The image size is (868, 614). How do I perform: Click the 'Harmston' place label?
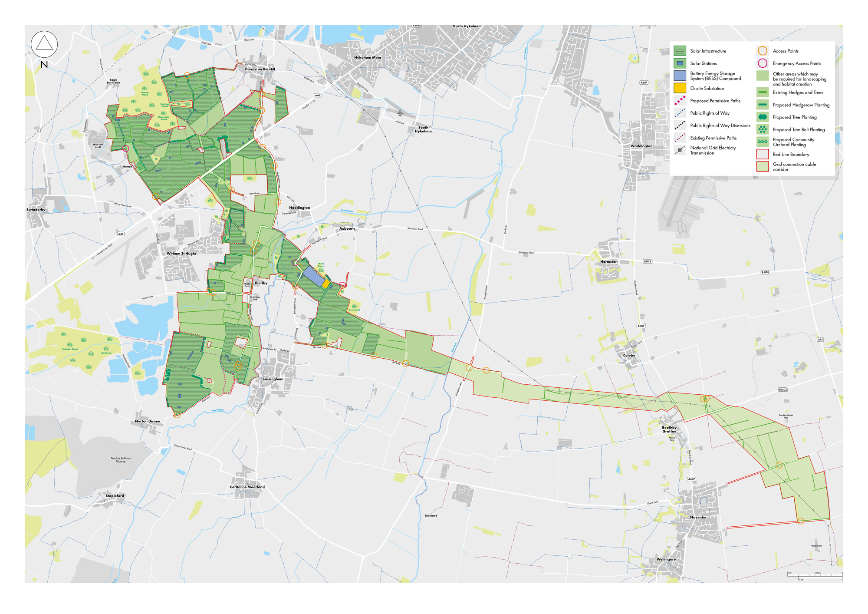click(x=608, y=262)
